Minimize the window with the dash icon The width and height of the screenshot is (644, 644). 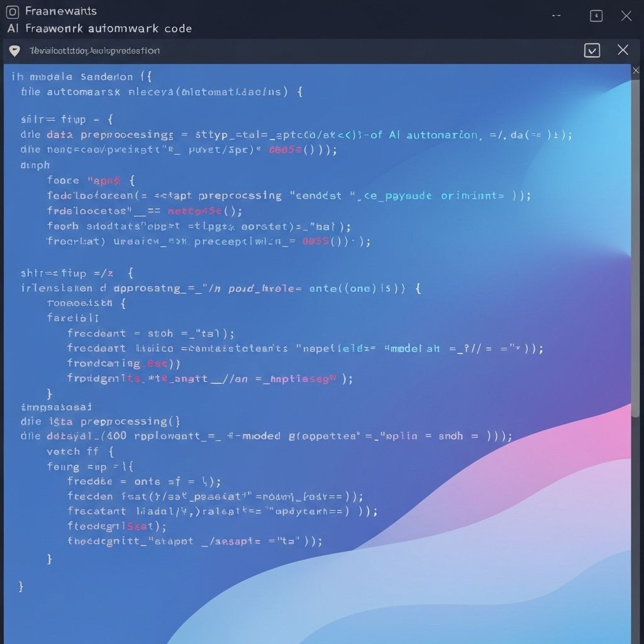click(x=556, y=16)
